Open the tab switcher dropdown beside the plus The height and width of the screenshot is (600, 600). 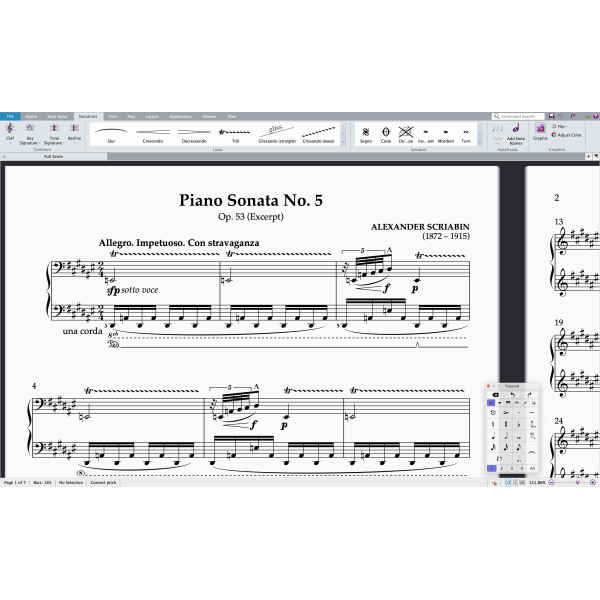[596, 157]
